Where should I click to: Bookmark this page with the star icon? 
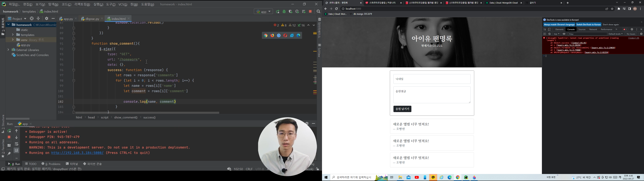point(612,9)
